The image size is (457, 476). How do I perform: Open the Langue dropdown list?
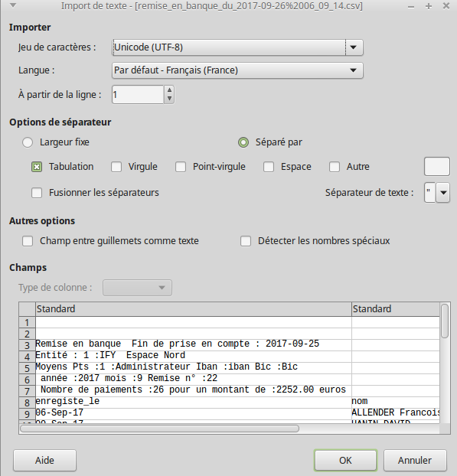[237, 70]
